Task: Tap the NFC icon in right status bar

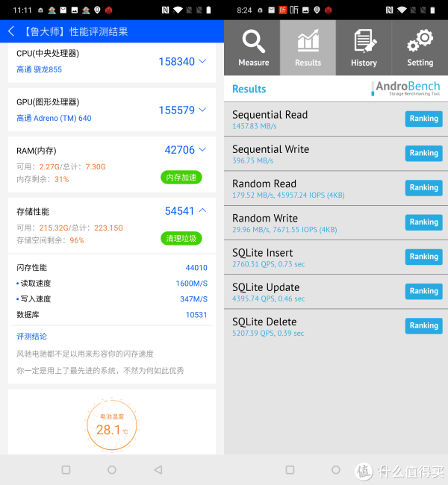Action: (390, 10)
